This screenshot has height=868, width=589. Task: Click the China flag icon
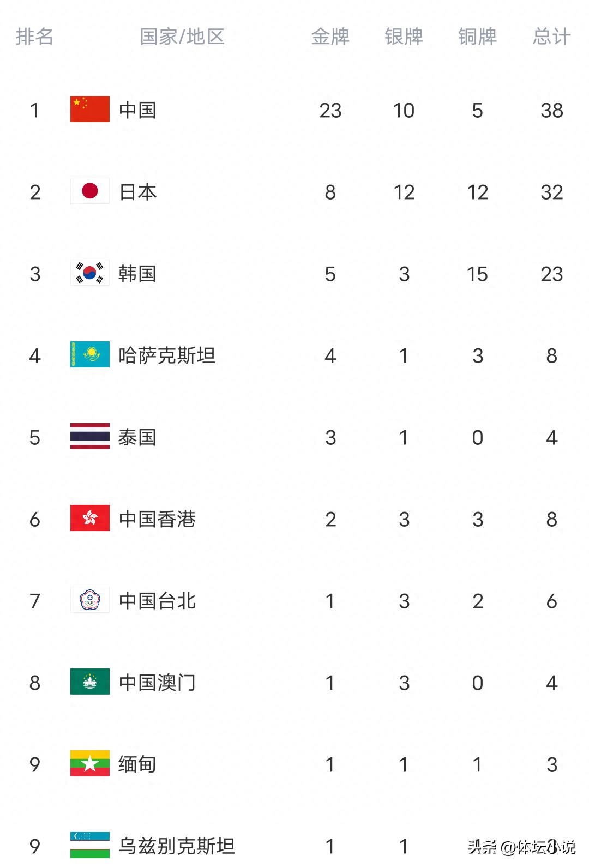[x=90, y=109]
